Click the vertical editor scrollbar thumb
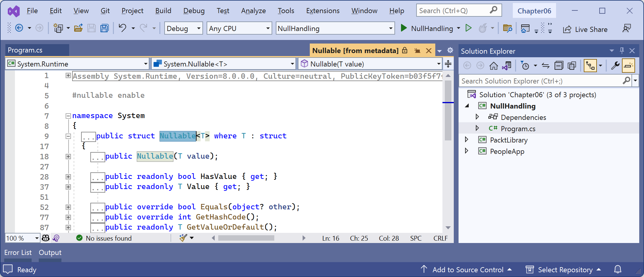Screen dimensions: 644x277 point(448,110)
